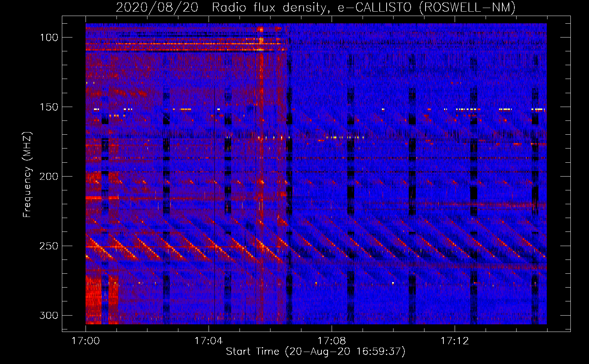Click the 100 frequency tick label

click(x=49, y=37)
